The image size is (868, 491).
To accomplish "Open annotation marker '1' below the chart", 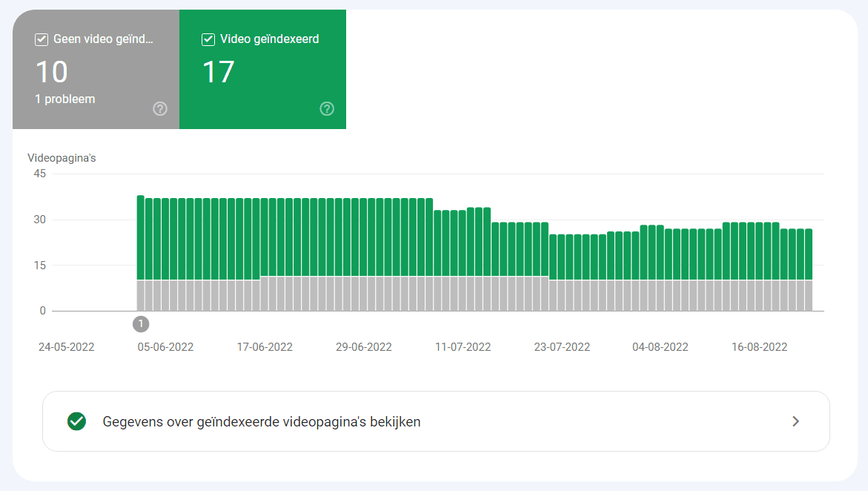I will pos(141,324).
